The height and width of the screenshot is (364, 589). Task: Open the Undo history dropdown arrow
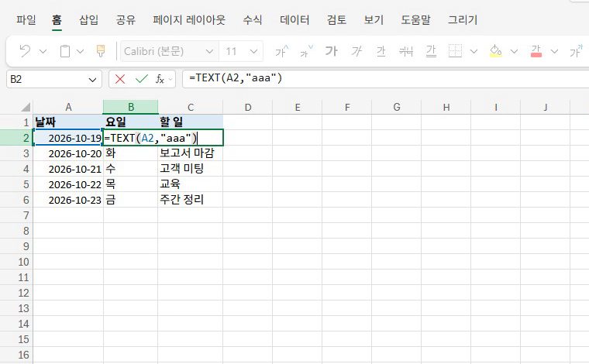(43, 51)
